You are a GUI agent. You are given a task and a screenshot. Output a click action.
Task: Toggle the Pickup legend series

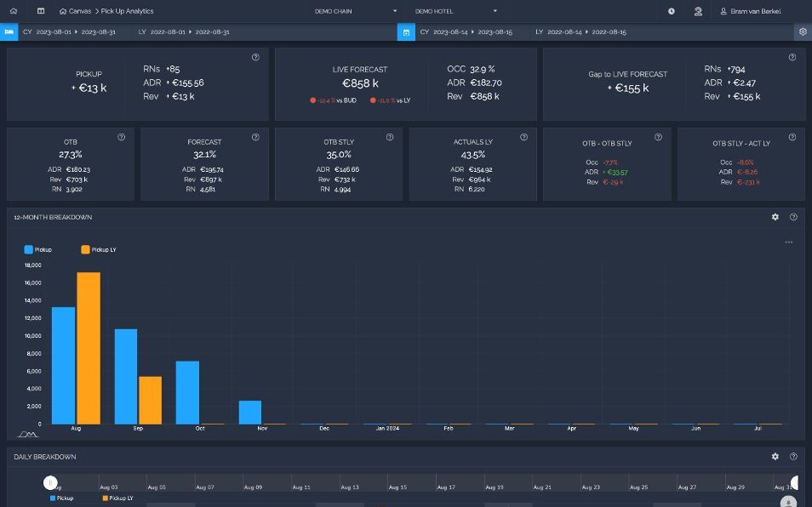[x=37, y=249]
